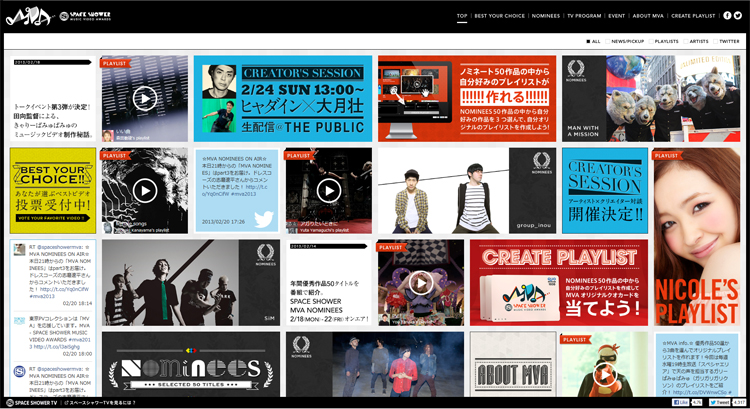Viewport: 750px width, 409px height.
Task: Open the EVENT nav item
Action: 617,16
